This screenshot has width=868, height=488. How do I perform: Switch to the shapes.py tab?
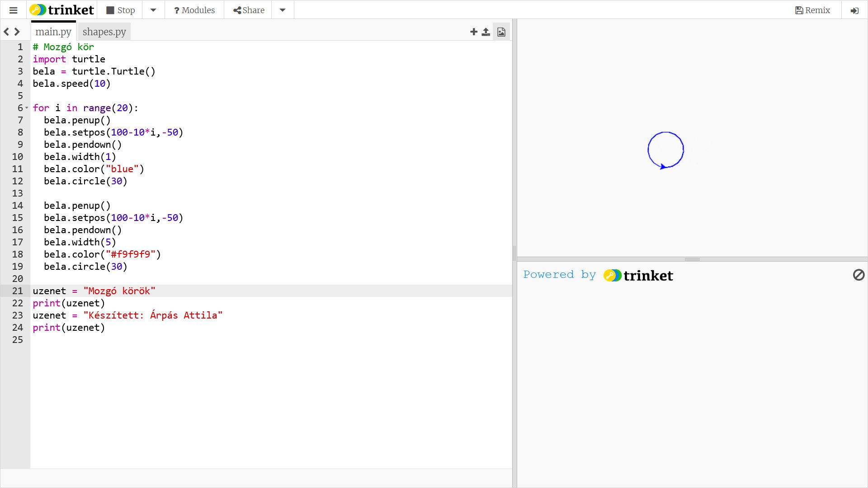[104, 32]
